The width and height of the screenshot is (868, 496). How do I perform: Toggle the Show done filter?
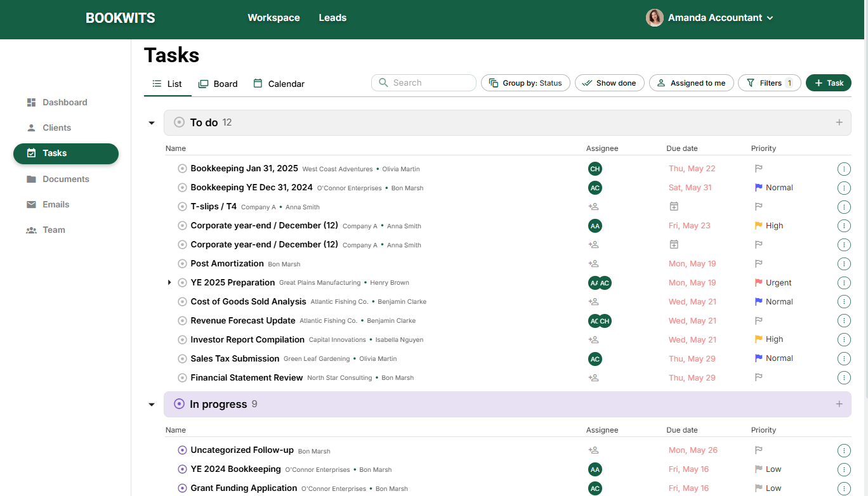(x=609, y=82)
